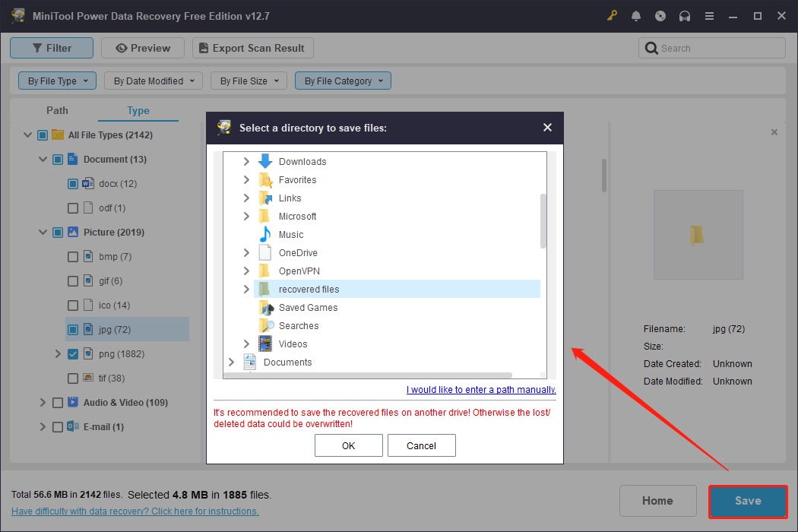Viewport: 798px width, 532px height.
Task: Click the Export Scan Result icon
Action: [203, 47]
